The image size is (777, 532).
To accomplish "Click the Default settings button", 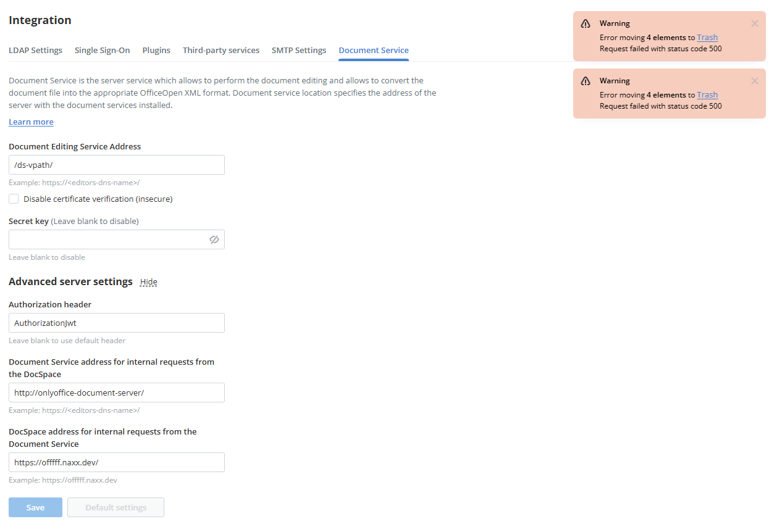I will point(115,507).
